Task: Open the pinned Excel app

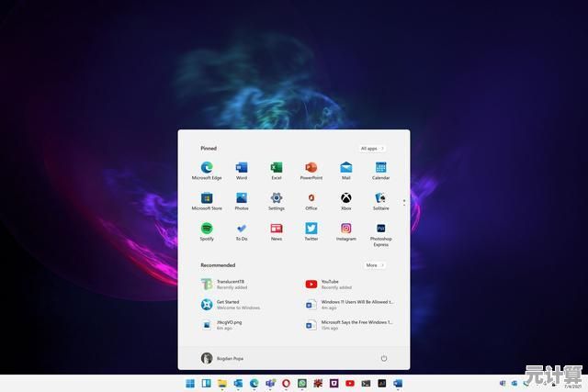Action: 277,171
